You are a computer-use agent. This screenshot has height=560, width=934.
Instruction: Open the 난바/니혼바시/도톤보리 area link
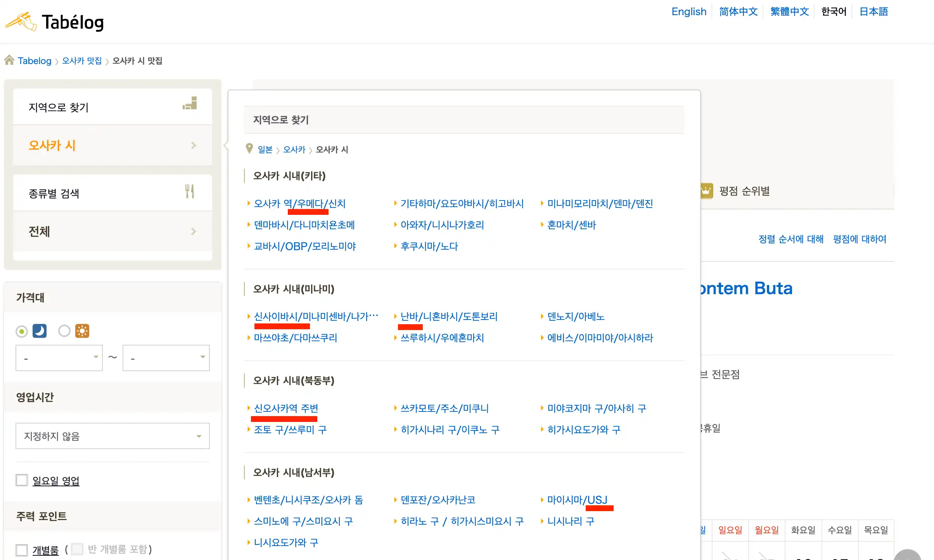(449, 316)
